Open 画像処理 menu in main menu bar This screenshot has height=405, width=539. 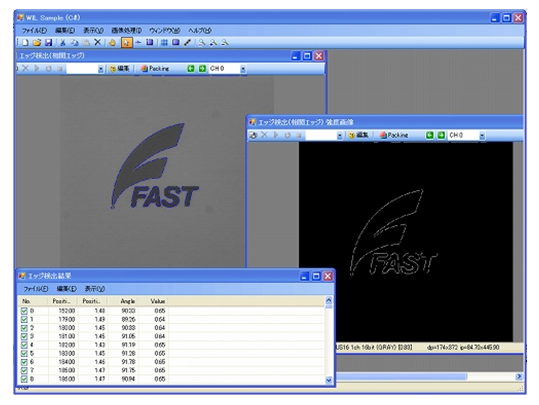click(126, 31)
